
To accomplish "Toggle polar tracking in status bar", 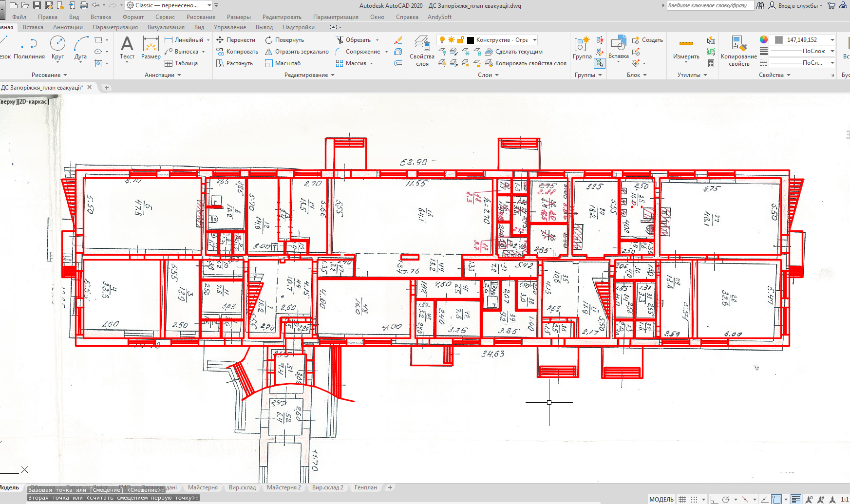I will click(x=726, y=499).
